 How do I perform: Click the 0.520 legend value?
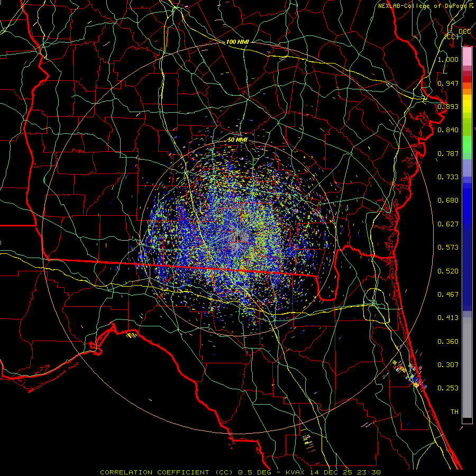pos(448,271)
